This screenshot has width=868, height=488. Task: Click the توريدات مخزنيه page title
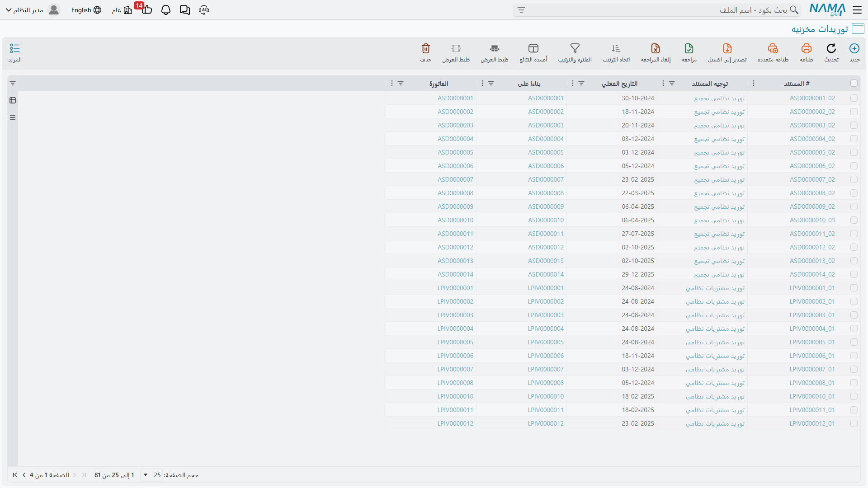click(820, 29)
